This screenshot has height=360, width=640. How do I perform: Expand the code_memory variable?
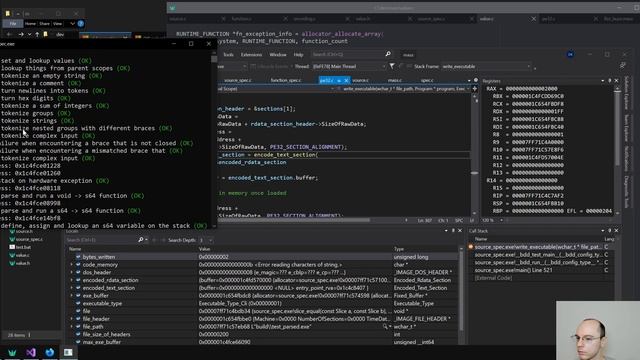pos(72,265)
